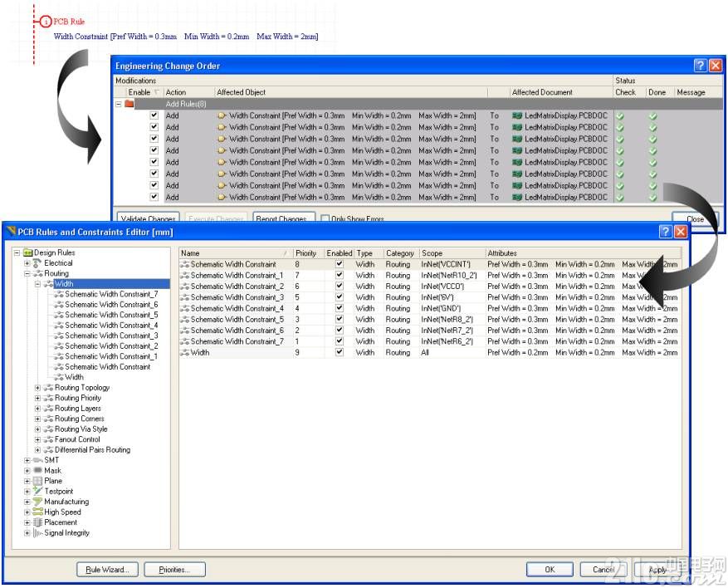Screen dimensions: 728x588
Task: Click the Placement rules icon
Action: 37,523
